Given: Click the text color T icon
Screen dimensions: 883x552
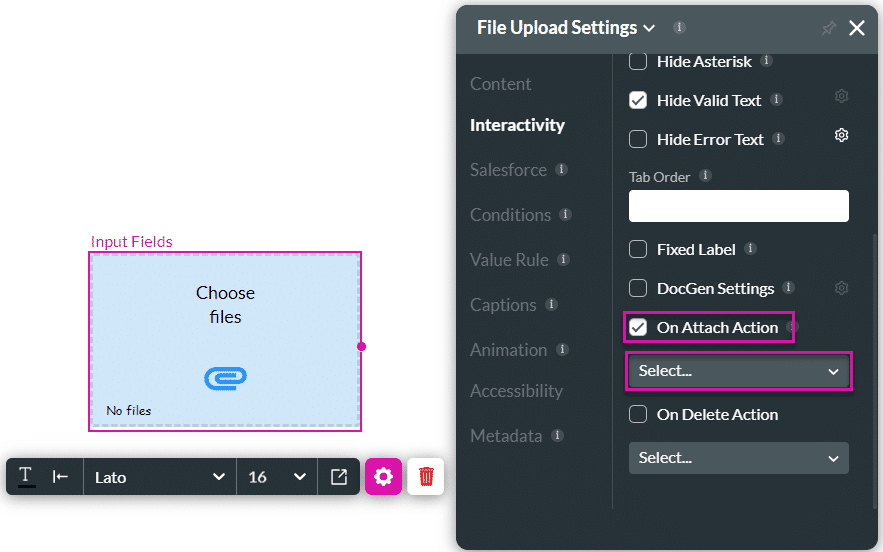Looking at the screenshot, I should click(25, 477).
